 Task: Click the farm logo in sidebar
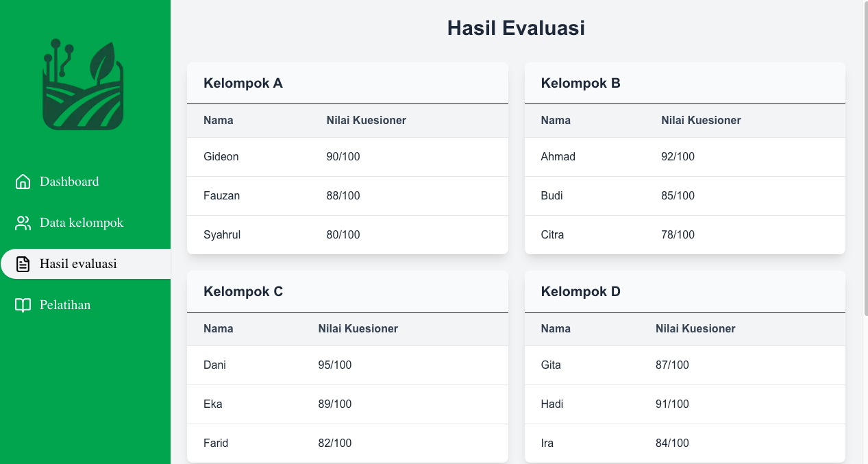pos(83,85)
